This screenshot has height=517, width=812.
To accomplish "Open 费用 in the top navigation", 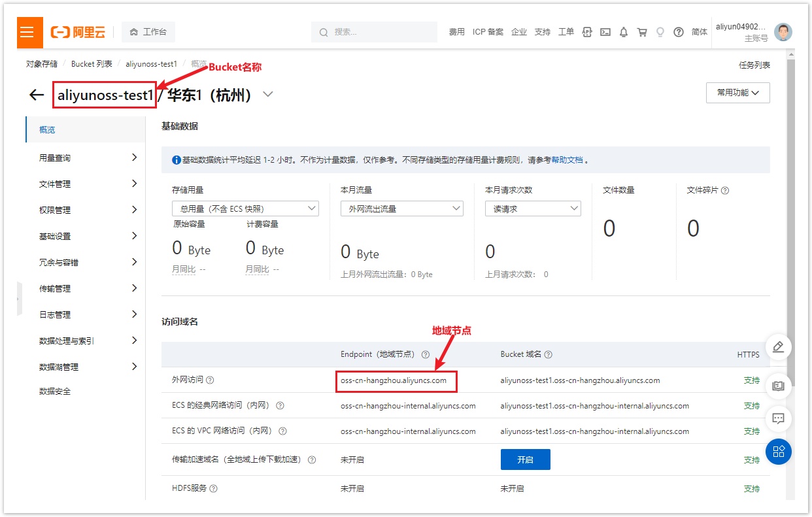I will (x=457, y=32).
